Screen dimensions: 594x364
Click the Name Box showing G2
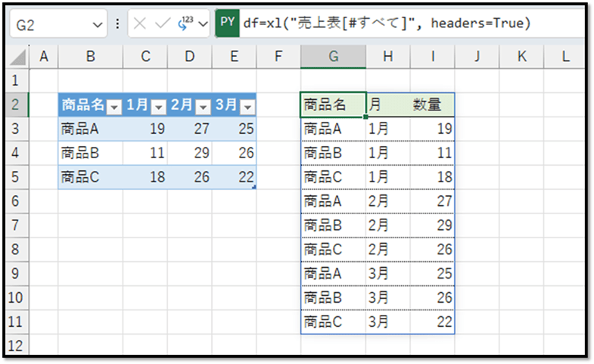(x=49, y=24)
